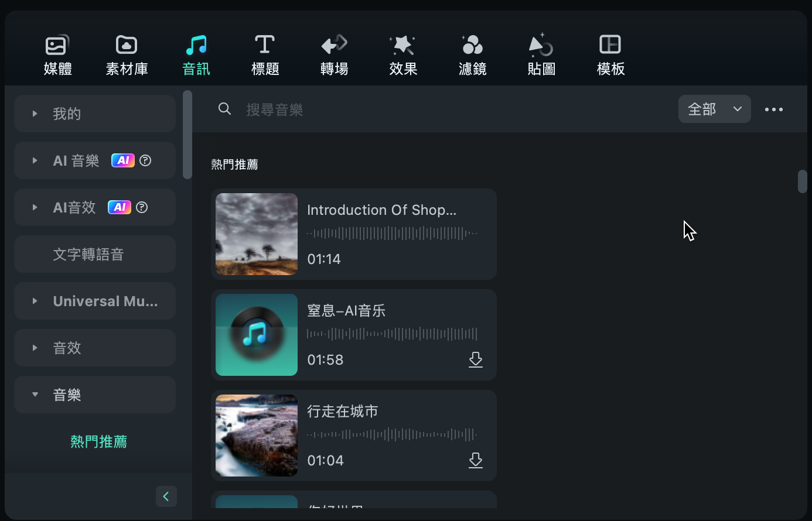Click the AI badge next to AI 音樂
This screenshot has height=521, width=812.
pos(123,160)
